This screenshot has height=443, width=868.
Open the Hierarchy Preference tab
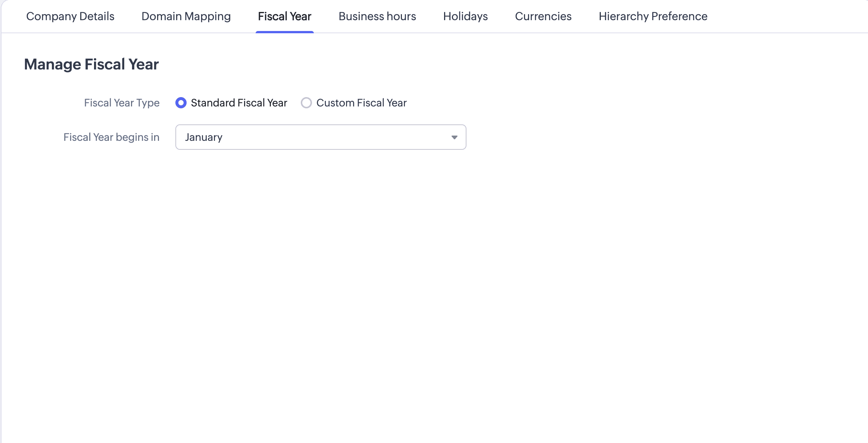pyautogui.click(x=653, y=16)
